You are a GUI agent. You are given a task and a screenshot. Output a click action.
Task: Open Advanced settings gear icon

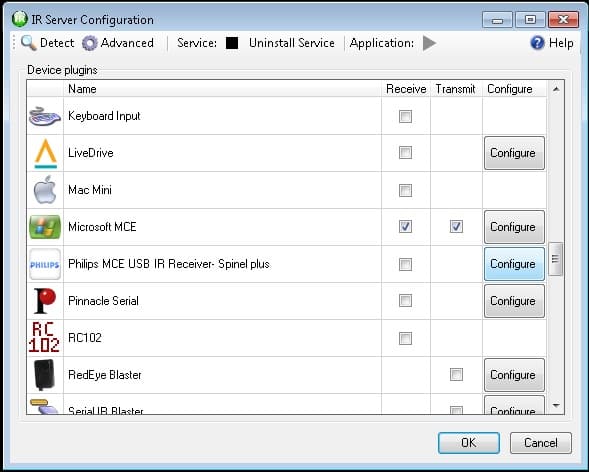click(89, 43)
